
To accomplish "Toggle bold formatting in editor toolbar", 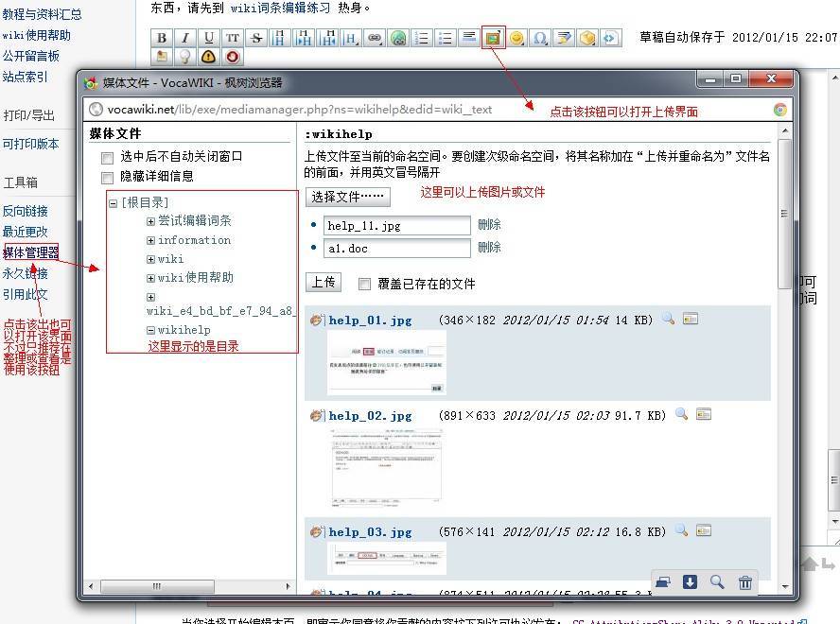I will [162, 38].
